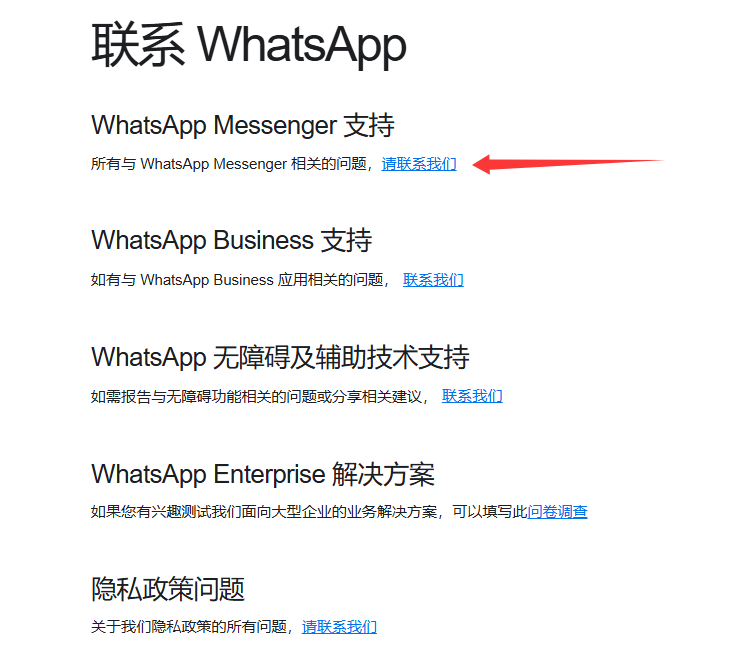Open the 问卷调查 survey link
This screenshot has width=744, height=650.
(558, 511)
